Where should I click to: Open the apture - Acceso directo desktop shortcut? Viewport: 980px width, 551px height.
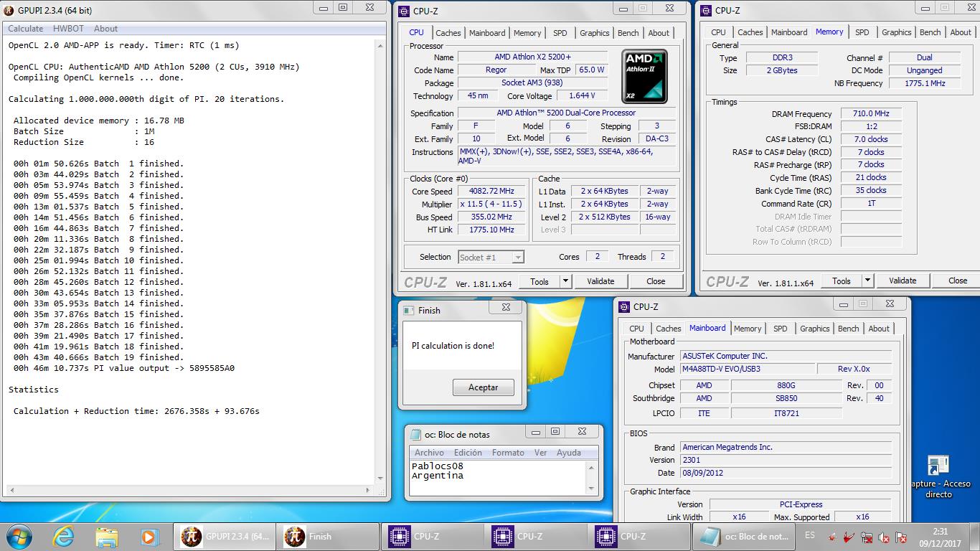(938, 476)
